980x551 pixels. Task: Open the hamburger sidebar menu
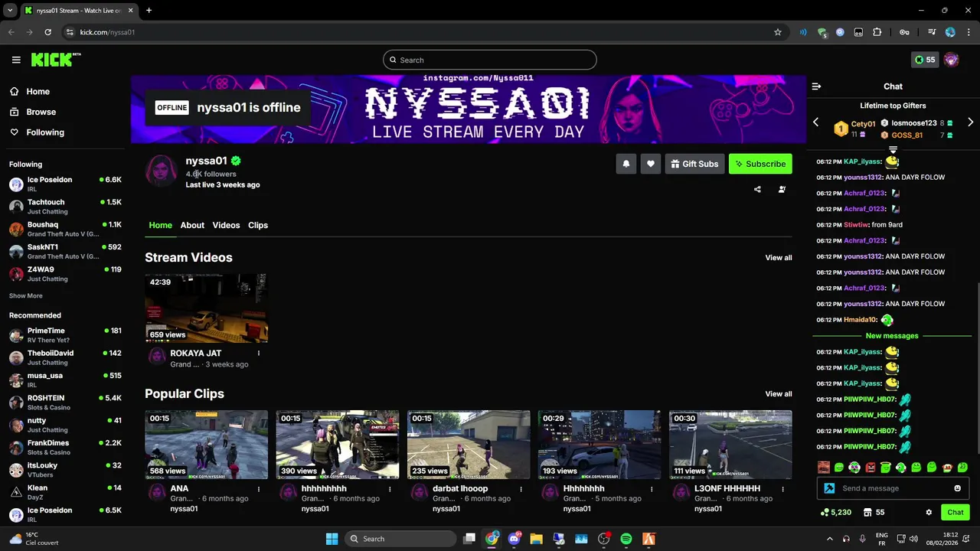pos(16,60)
